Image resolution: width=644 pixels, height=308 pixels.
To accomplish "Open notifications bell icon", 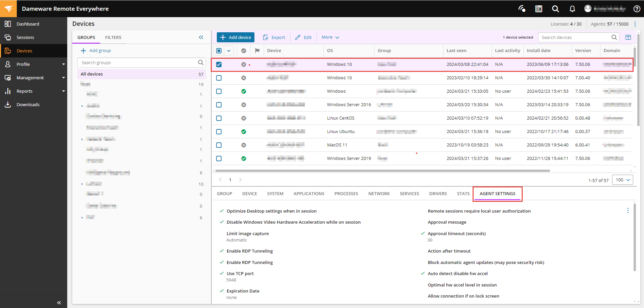I will tap(572, 9).
